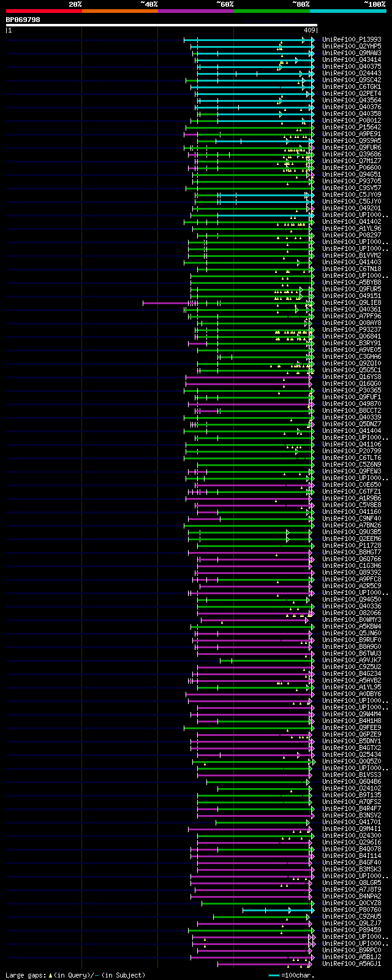Click hit label UniRef100_P20799

click(352, 451)
